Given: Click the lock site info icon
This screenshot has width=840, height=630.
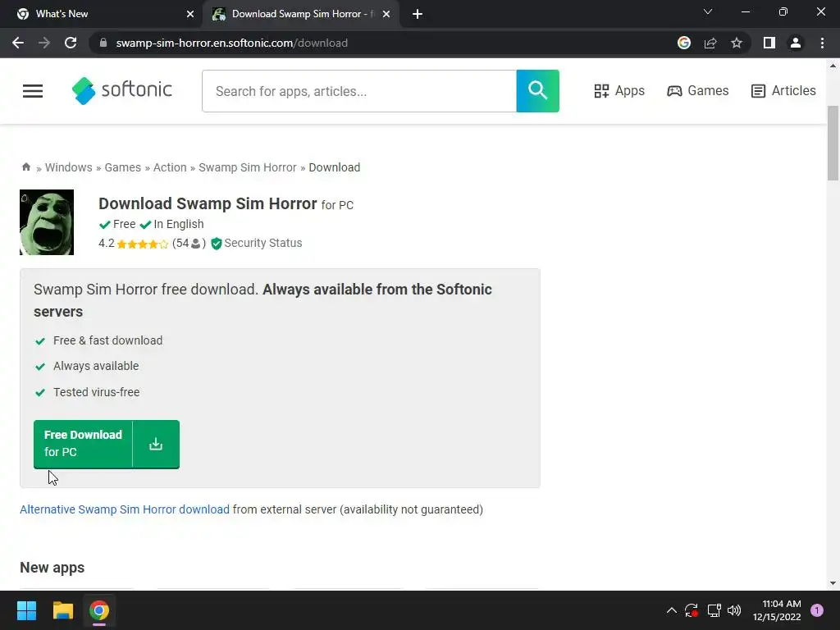Looking at the screenshot, I should [x=103, y=43].
